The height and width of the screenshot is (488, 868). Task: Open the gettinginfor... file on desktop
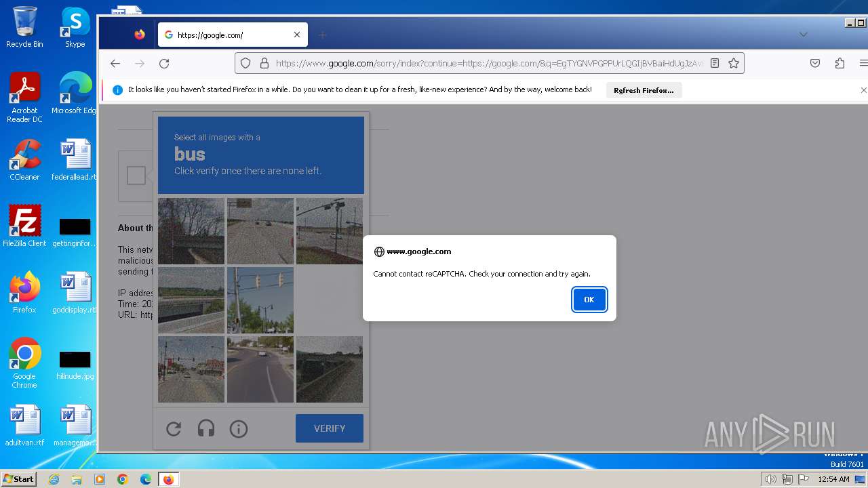pyautogui.click(x=75, y=230)
